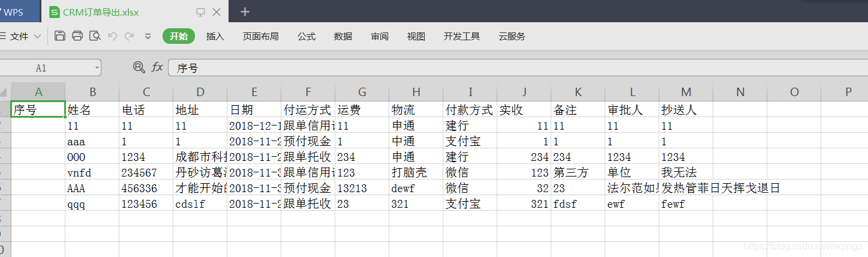The width and height of the screenshot is (868, 257).
Task: Select the cell containing dewf
Action: point(416,189)
